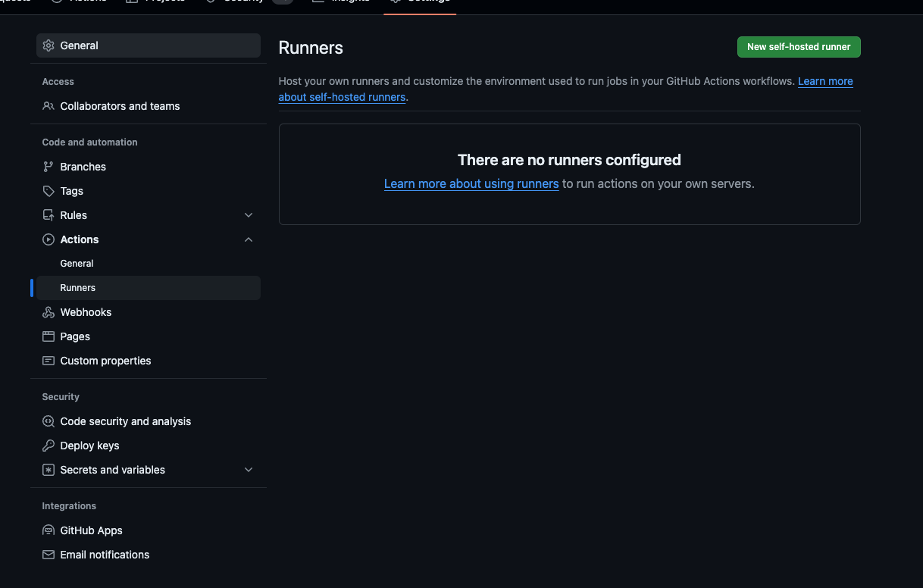This screenshot has height=588, width=923.
Task: Click the asterisk icon beside Secrets and variables
Action: (x=48, y=470)
